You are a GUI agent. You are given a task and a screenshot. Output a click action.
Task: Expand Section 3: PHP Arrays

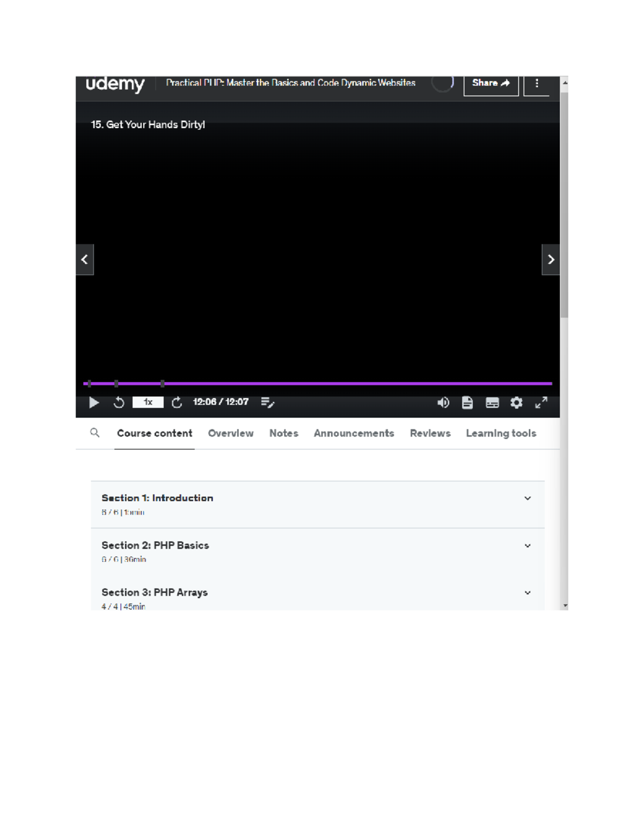click(528, 592)
